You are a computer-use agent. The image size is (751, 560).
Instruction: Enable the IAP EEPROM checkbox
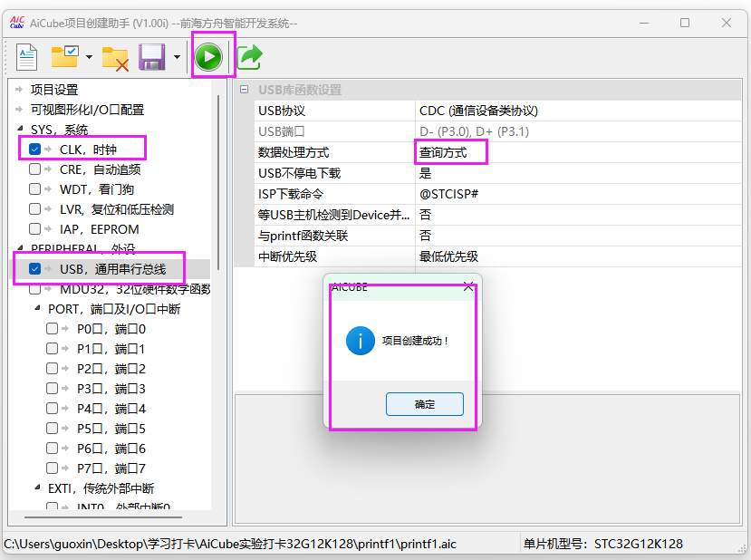34,229
